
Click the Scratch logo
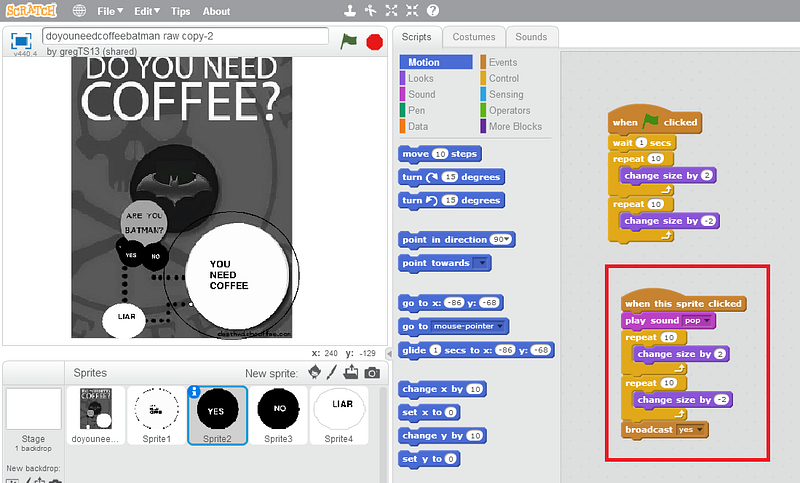coord(31,10)
